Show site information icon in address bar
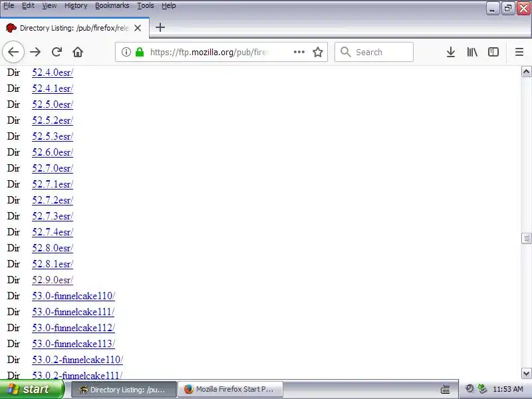This screenshot has width=532, height=399. pos(126,52)
